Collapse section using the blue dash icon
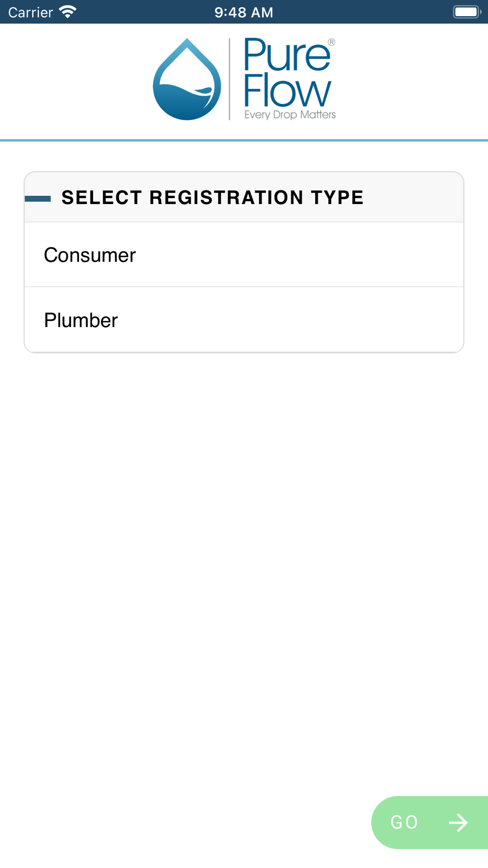The height and width of the screenshot is (868, 488). [38, 198]
